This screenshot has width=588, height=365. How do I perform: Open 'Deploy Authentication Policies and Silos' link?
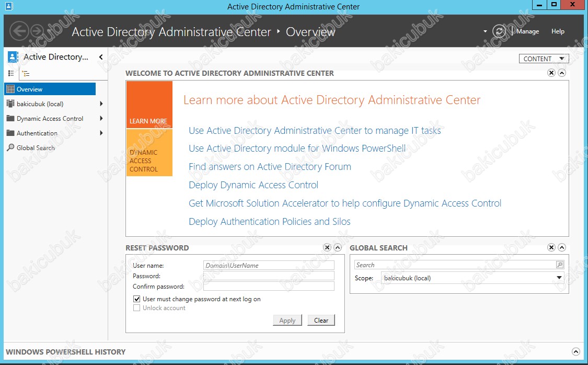point(270,222)
